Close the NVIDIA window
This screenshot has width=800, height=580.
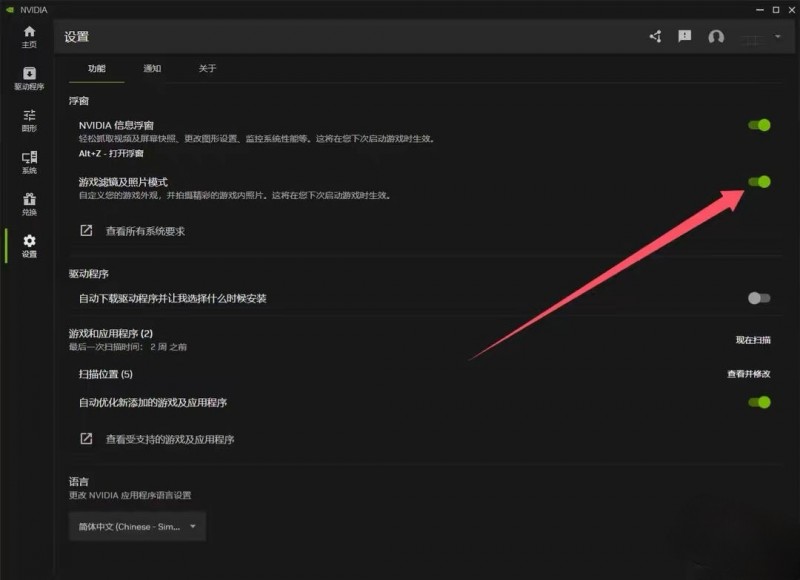coord(792,10)
